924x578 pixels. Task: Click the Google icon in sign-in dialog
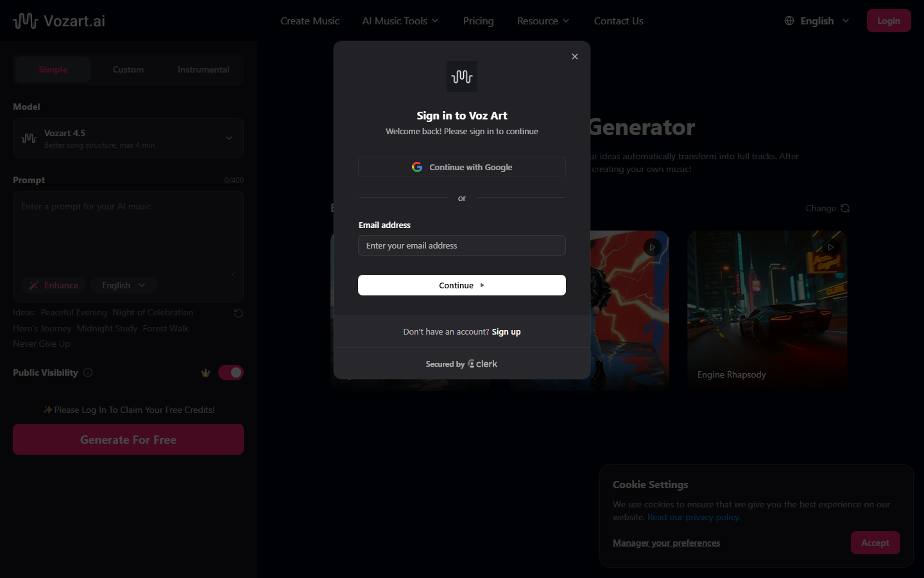[417, 167]
